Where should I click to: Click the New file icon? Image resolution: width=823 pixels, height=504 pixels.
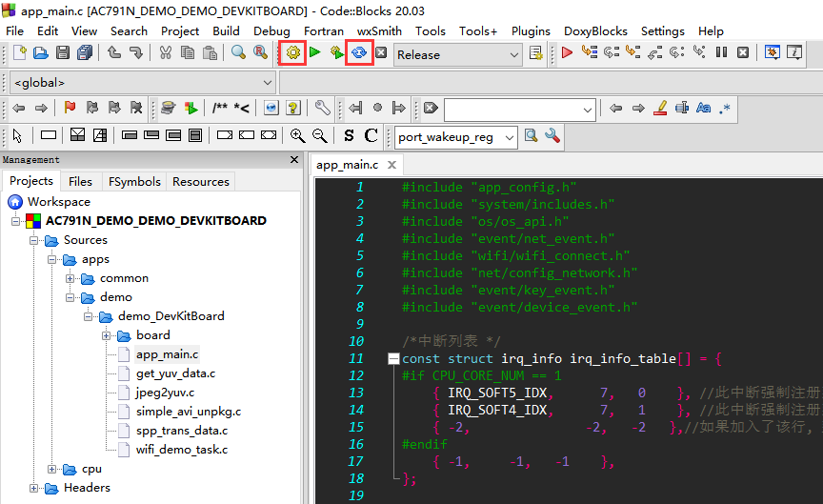pyautogui.click(x=19, y=52)
